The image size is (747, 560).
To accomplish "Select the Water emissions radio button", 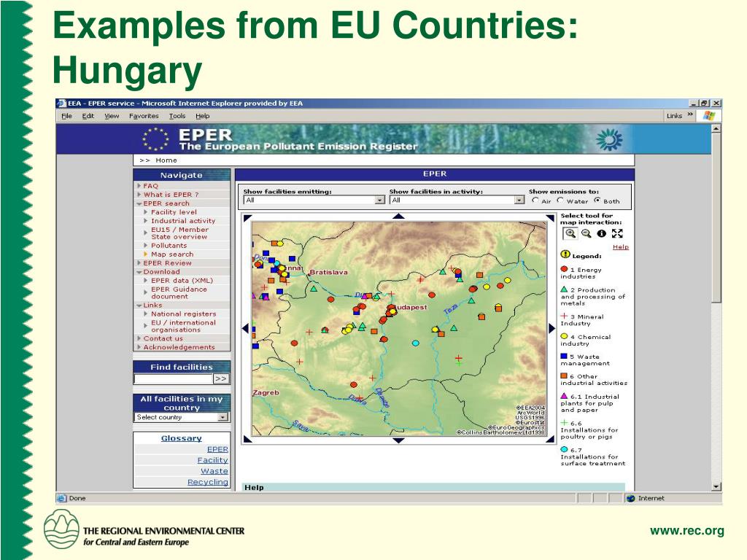I will click(561, 201).
